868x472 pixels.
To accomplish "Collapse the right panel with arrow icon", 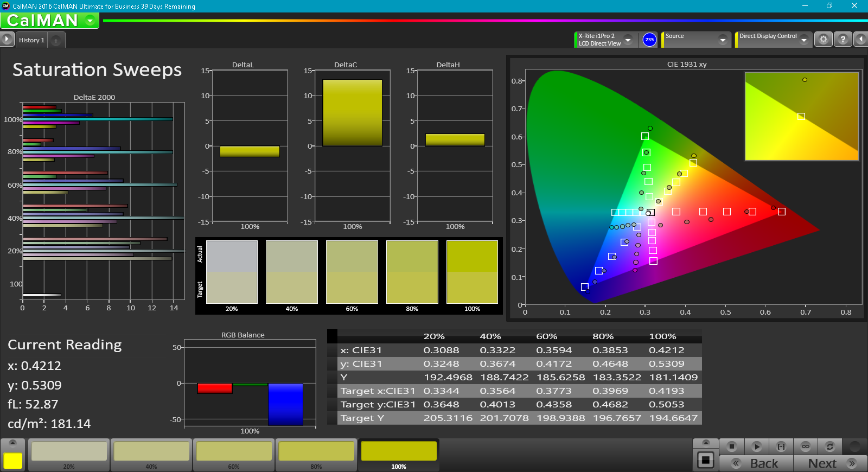I will click(860, 40).
